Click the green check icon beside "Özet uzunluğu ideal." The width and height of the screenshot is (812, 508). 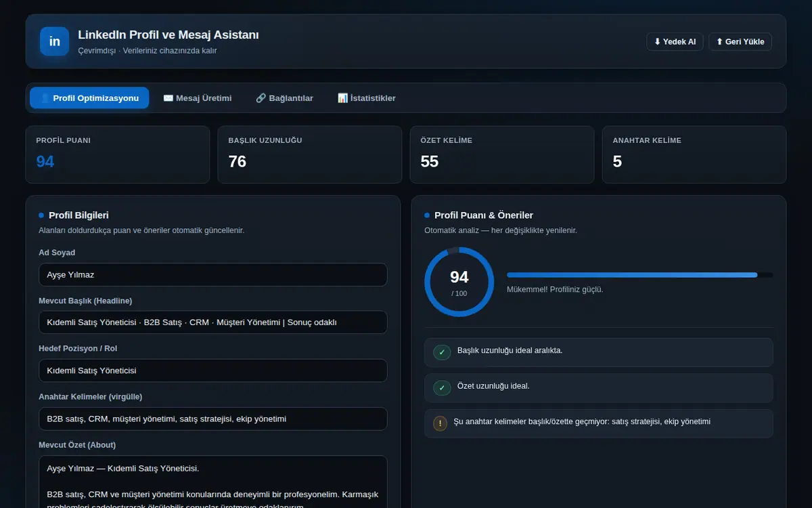pos(442,388)
